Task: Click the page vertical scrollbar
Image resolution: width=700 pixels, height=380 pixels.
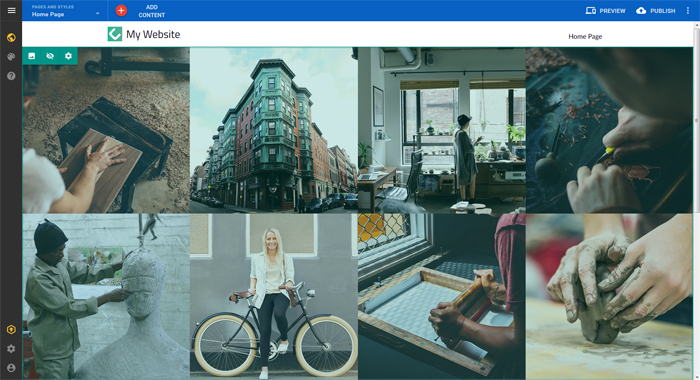Action: click(x=696, y=201)
